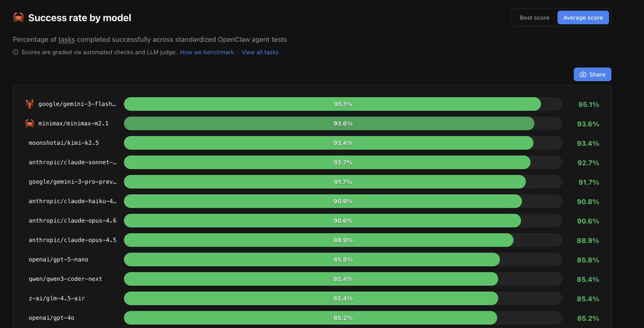644x328 pixels.
Task: Click the right-side 90.6% score value
Action: click(588, 221)
